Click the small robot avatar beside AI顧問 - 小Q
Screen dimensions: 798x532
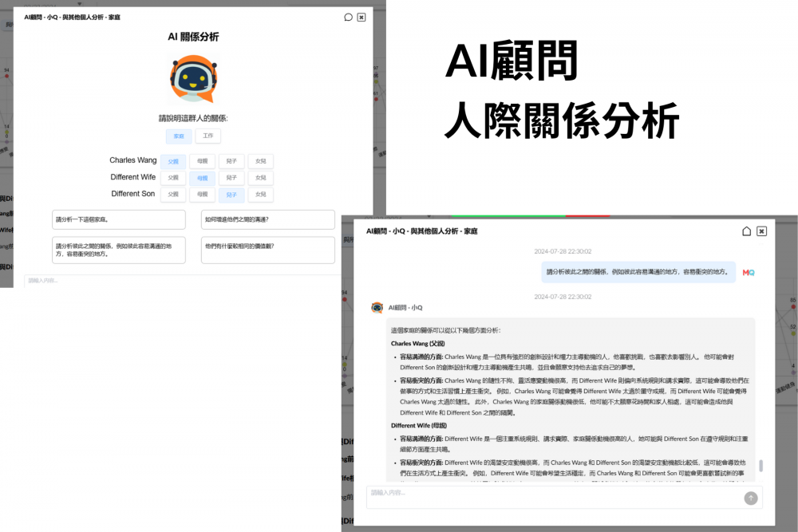(377, 307)
